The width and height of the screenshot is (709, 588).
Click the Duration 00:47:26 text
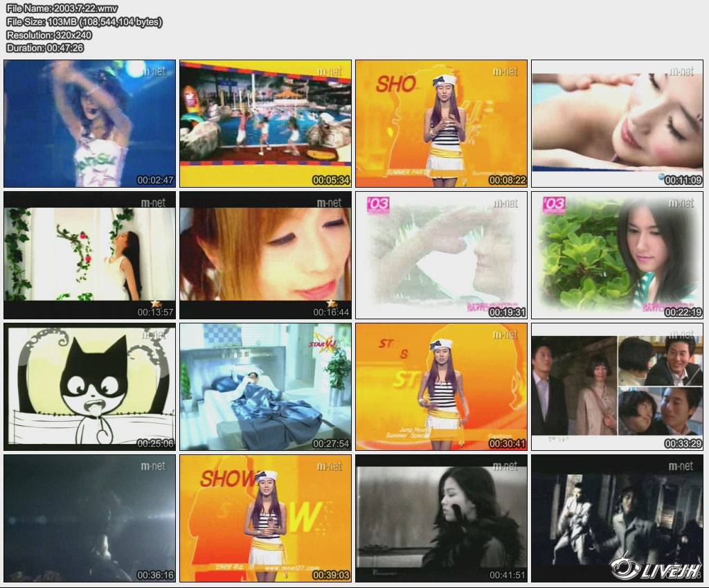(x=45, y=48)
